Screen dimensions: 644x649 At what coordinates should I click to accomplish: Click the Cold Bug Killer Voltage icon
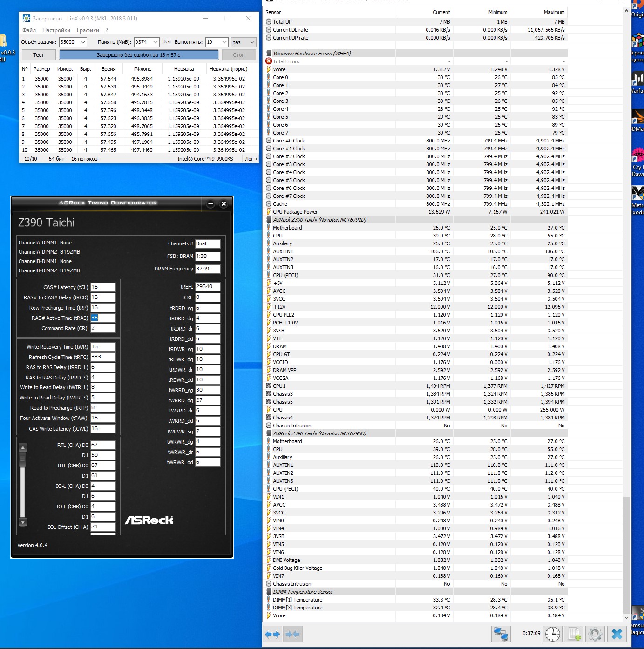pos(269,568)
